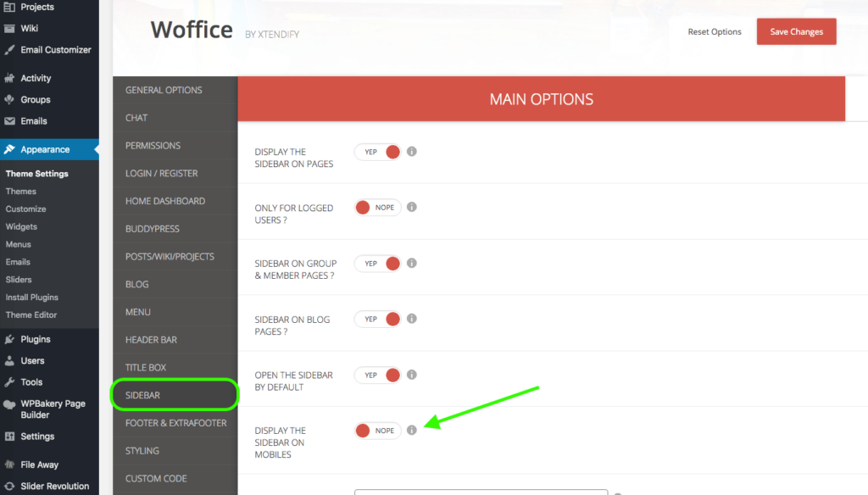The height and width of the screenshot is (495, 868).
Task: Enable the Only for Logged Users toggle
Action: [x=377, y=208]
